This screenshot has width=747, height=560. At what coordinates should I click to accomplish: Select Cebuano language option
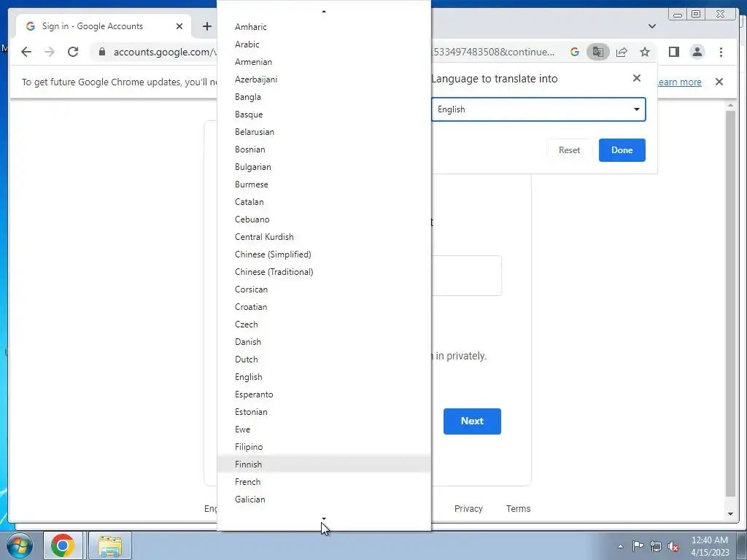(324, 219)
